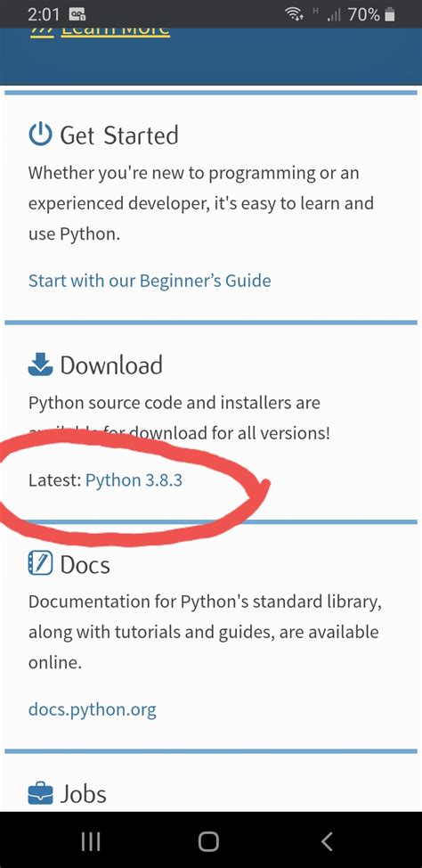Open Android recent apps button
Image resolution: width=422 pixels, height=868 pixels.
[x=91, y=841]
